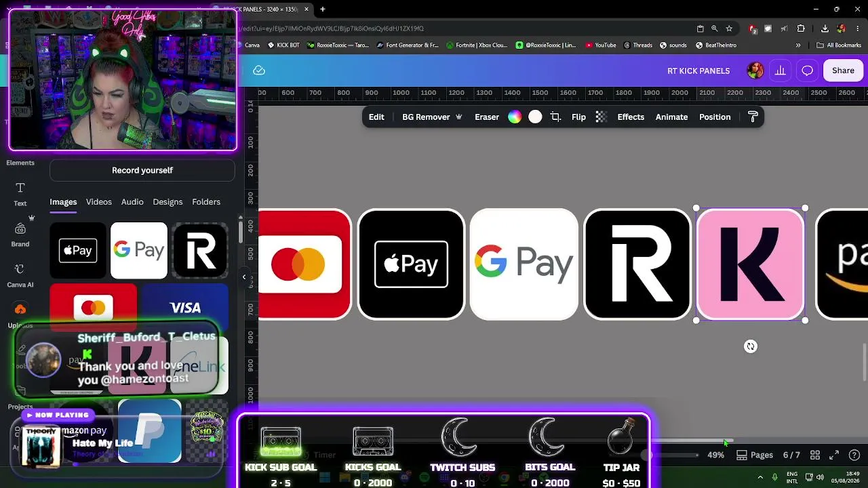The height and width of the screenshot is (488, 868).
Task: Click the Share button
Action: (x=843, y=70)
